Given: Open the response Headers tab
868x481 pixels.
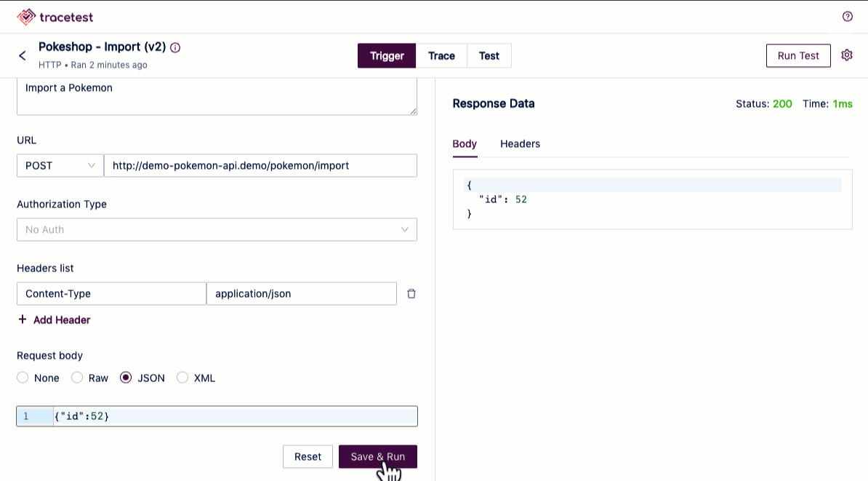Looking at the screenshot, I should (x=520, y=144).
